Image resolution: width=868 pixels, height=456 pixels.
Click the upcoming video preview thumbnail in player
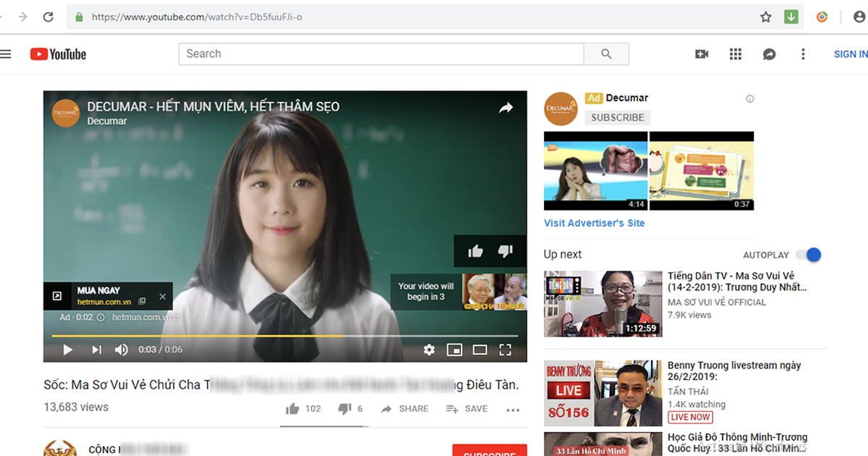(x=495, y=292)
